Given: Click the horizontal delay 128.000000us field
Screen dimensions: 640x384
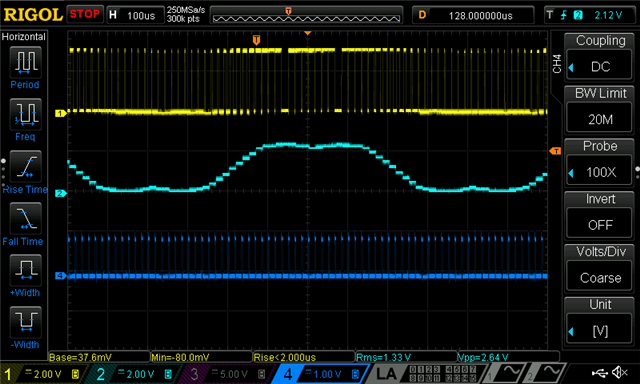Looking at the screenshot, I should point(473,16).
